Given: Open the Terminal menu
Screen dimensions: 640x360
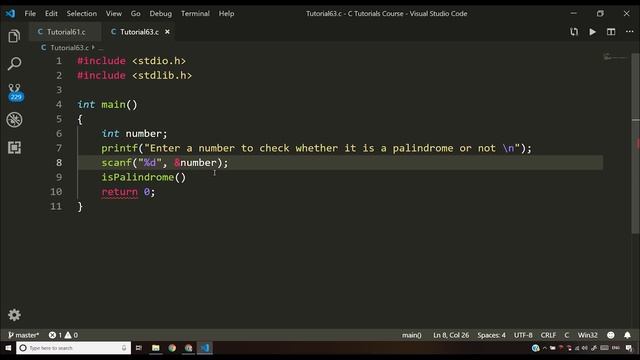Looking at the screenshot, I should [195, 13].
